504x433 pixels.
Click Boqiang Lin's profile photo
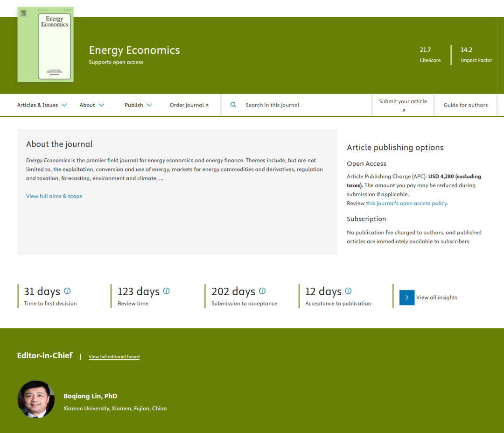tap(36, 399)
